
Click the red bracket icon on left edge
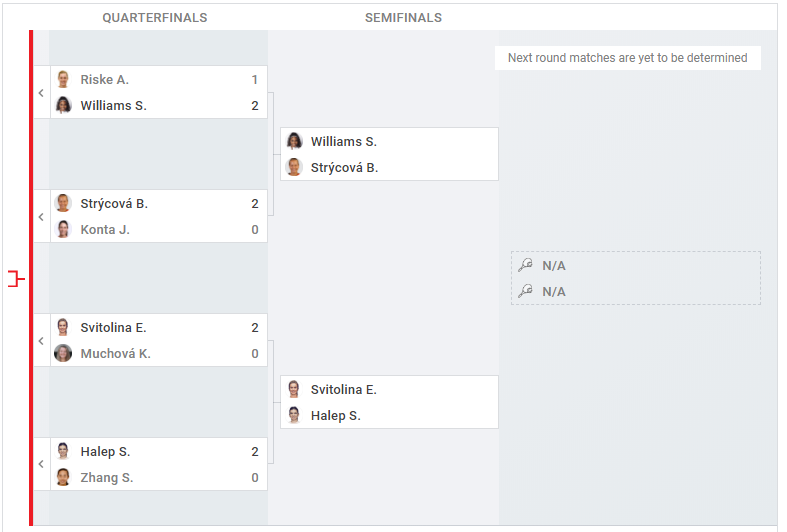[x=16, y=279]
